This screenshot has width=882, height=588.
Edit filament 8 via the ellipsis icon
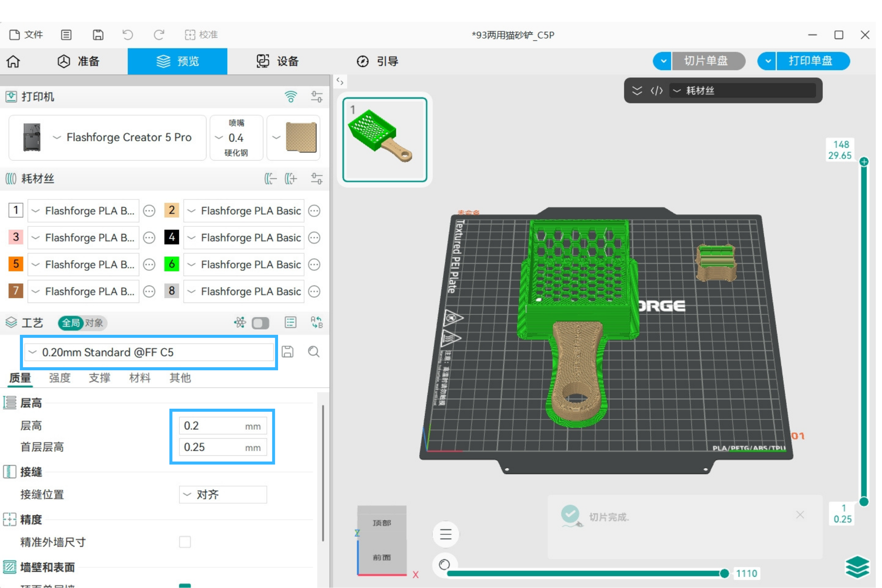click(315, 291)
